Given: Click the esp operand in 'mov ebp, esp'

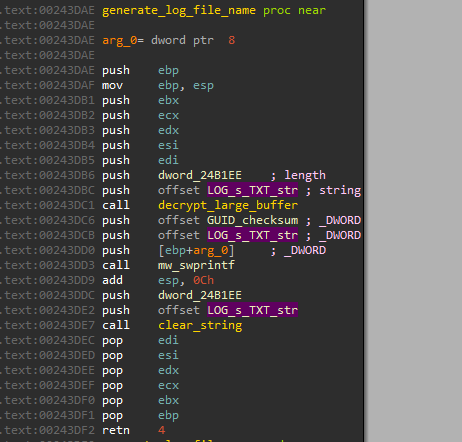Looking at the screenshot, I should click(x=203, y=86).
